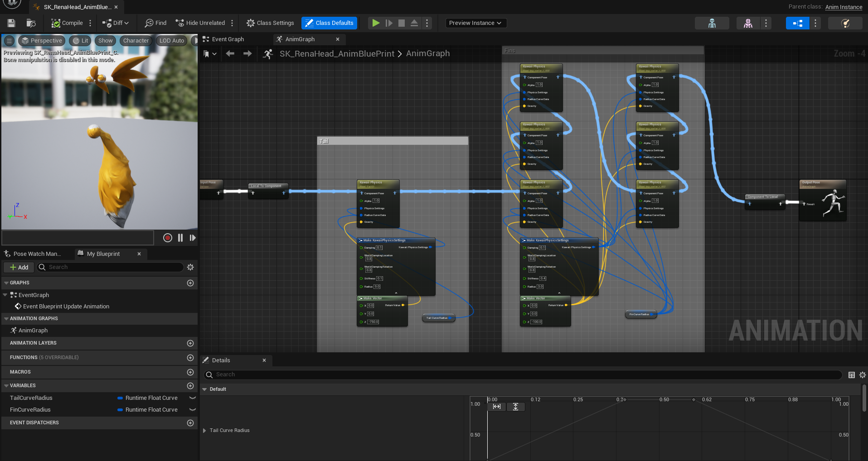Switch to Blueprint editor mode
This screenshot has height=461, width=868.
point(797,23)
